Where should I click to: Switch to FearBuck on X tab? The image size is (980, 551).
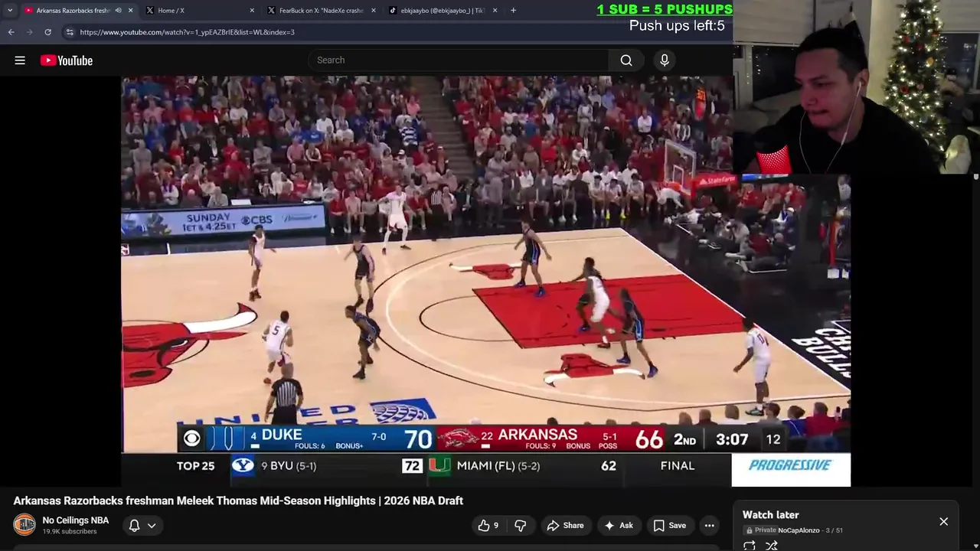[x=321, y=11]
